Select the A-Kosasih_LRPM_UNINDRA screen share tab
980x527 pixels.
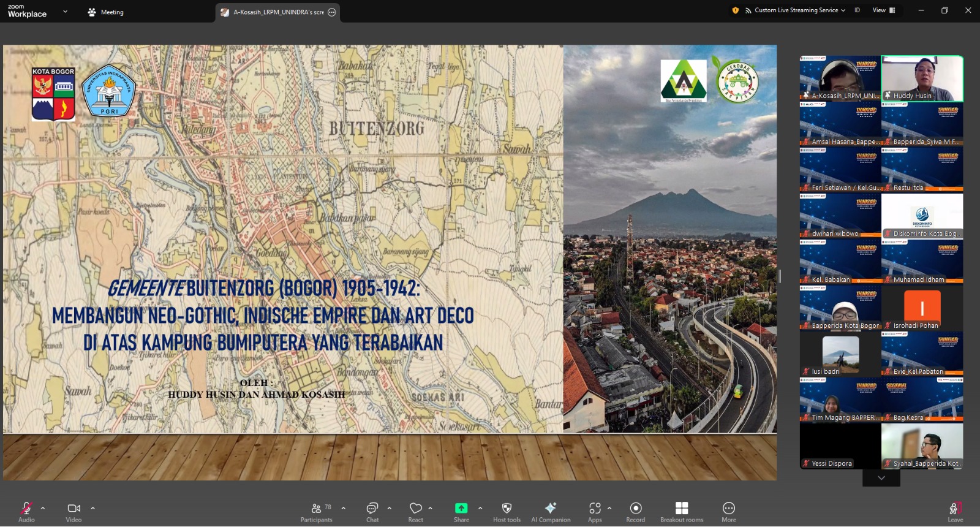coord(277,12)
